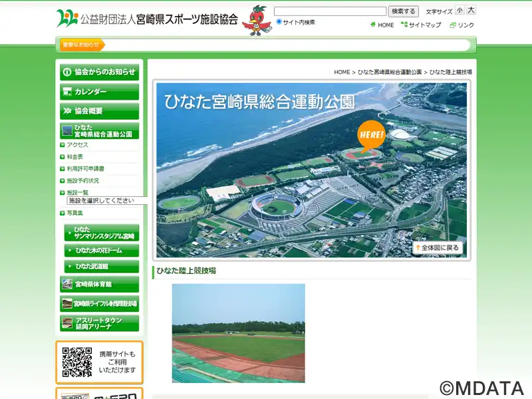Click the info icon on 協会からのお知らせ

[67, 72]
